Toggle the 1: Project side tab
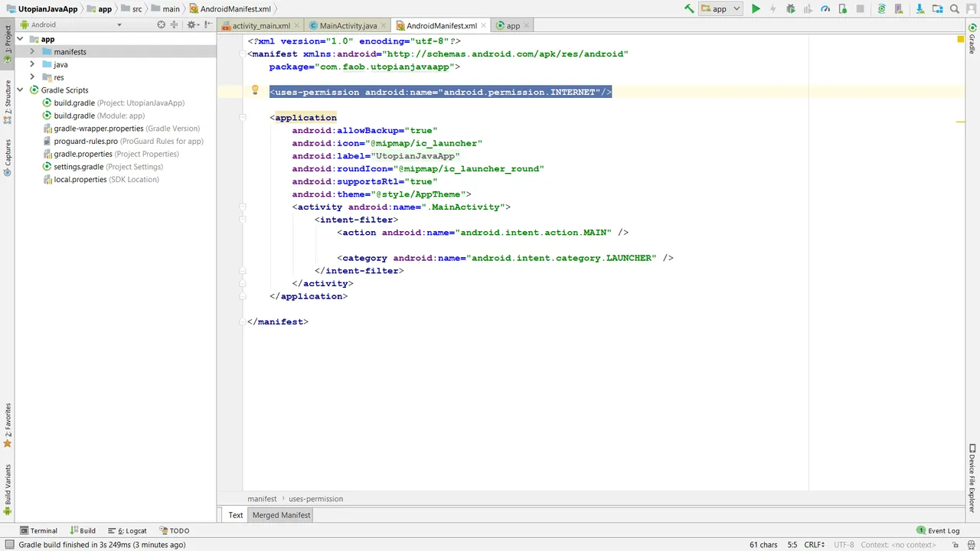Screen dimensions: 980x551 pos(8,44)
